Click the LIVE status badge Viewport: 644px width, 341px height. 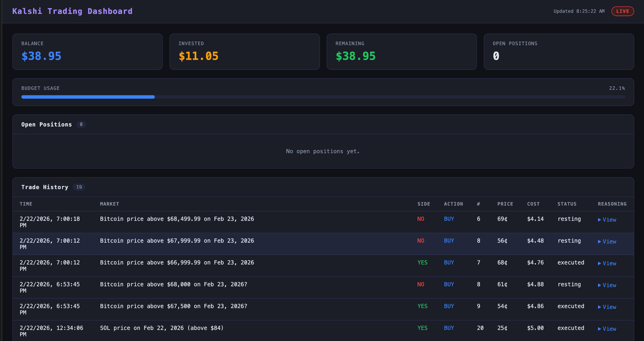[623, 11]
